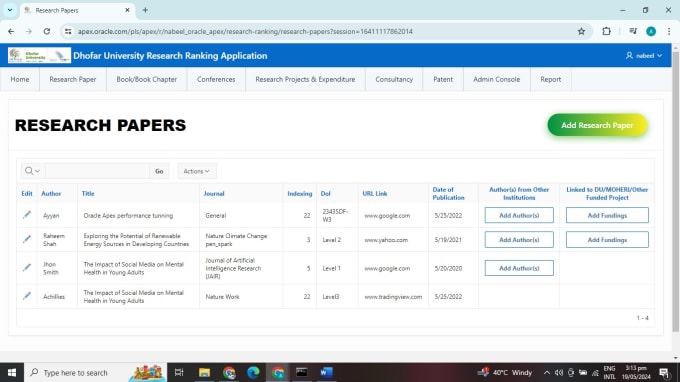
Task: Bookmark this page with the star
Action: click(581, 31)
